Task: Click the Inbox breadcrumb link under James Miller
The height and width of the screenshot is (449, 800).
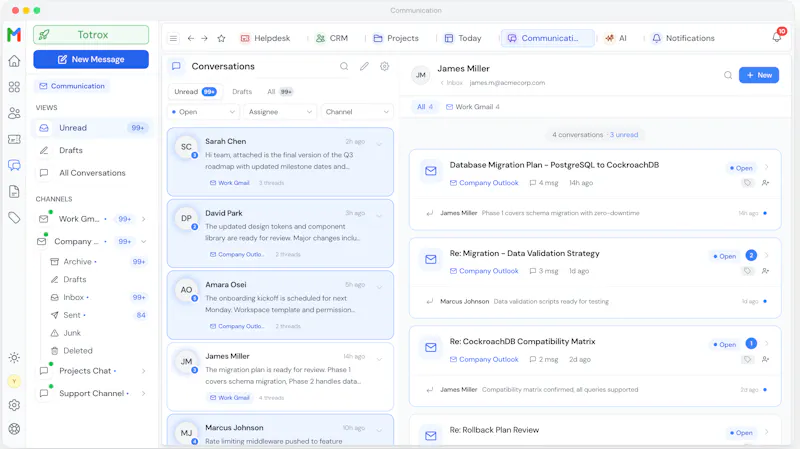Action: coord(451,83)
